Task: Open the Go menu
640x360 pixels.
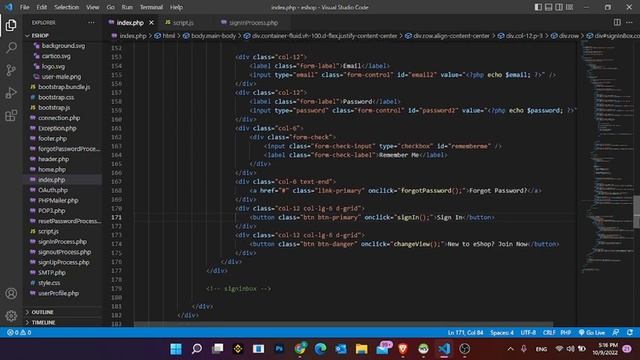Action: [111, 7]
